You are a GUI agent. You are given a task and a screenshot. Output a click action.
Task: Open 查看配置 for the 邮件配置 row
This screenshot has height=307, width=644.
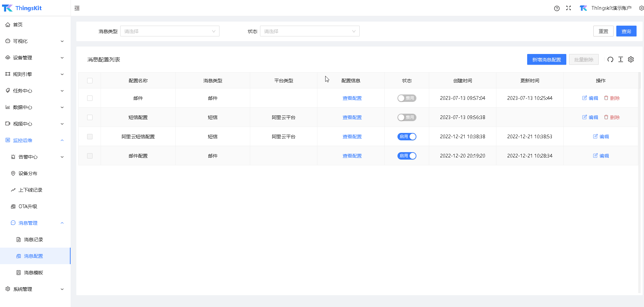[352, 156]
